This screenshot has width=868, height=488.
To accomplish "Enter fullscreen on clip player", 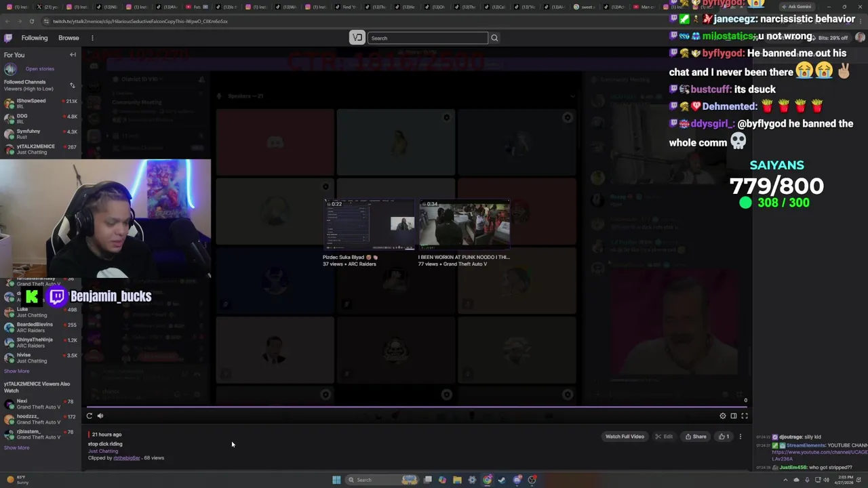I will pyautogui.click(x=745, y=416).
